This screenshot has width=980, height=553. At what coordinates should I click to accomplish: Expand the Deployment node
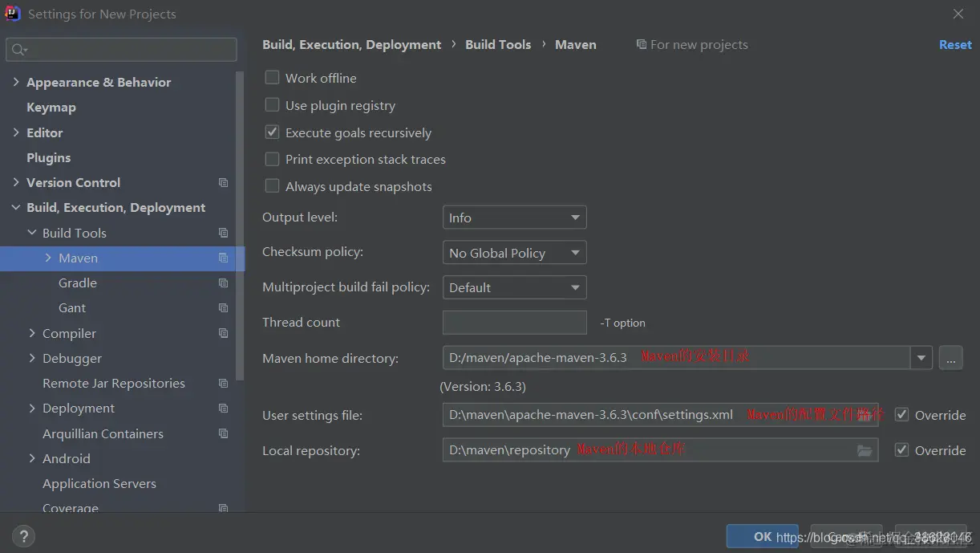(x=32, y=408)
